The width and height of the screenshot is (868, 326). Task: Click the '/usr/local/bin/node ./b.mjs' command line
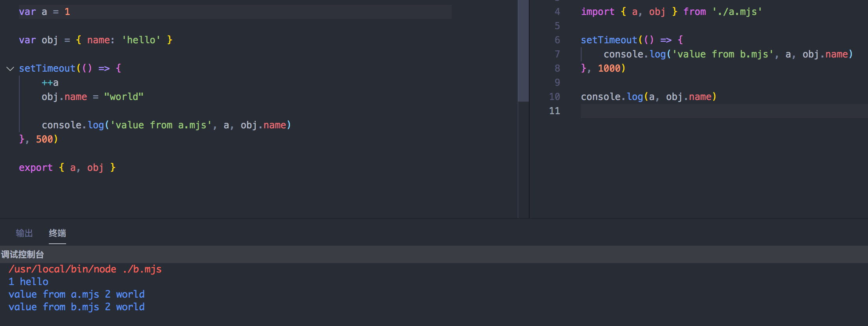tap(85, 269)
